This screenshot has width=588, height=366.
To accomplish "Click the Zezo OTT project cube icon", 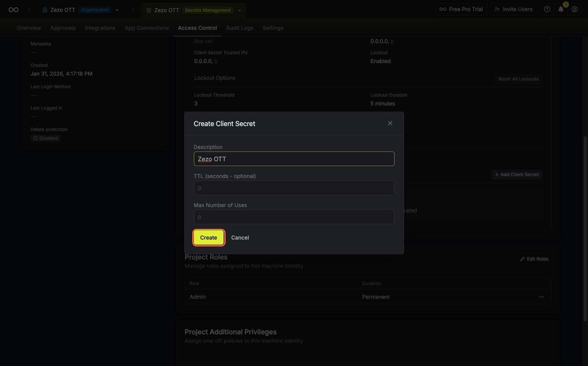I will click(x=149, y=10).
